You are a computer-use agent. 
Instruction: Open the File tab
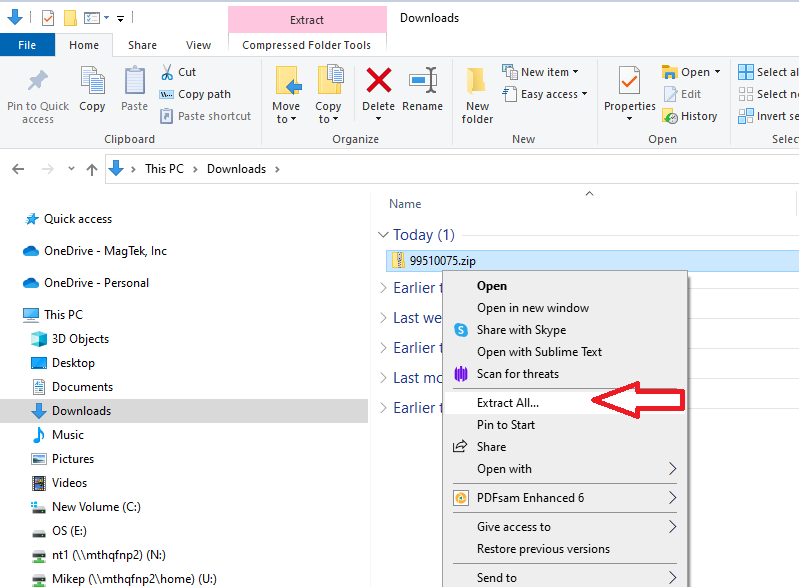point(27,45)
